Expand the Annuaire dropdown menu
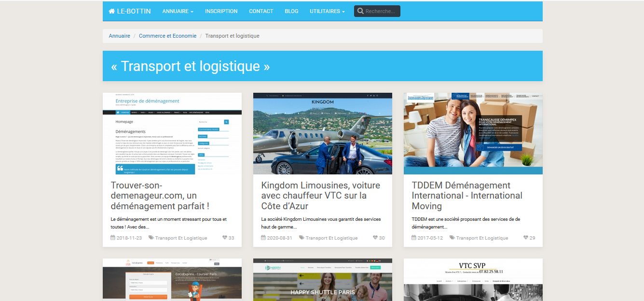Screen dimensions: 644x301 click(178, 11)
